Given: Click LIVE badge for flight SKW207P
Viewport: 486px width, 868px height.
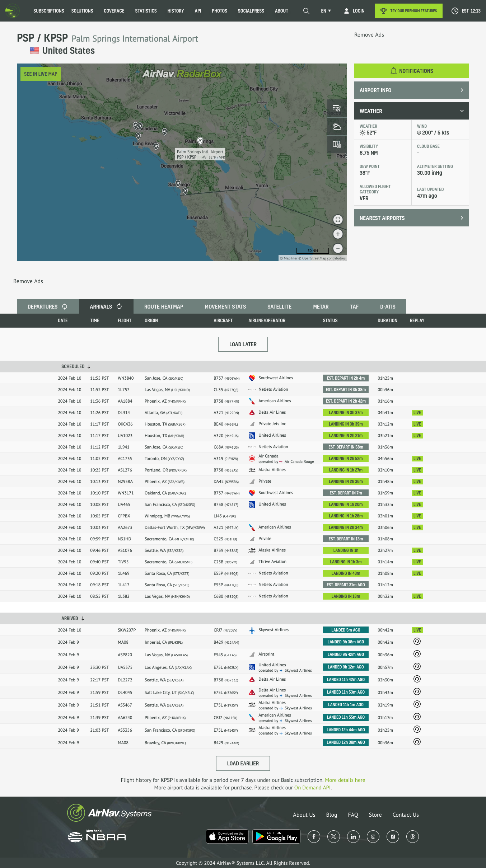Looking at the screenshot, I should click(x=417, y=630).
